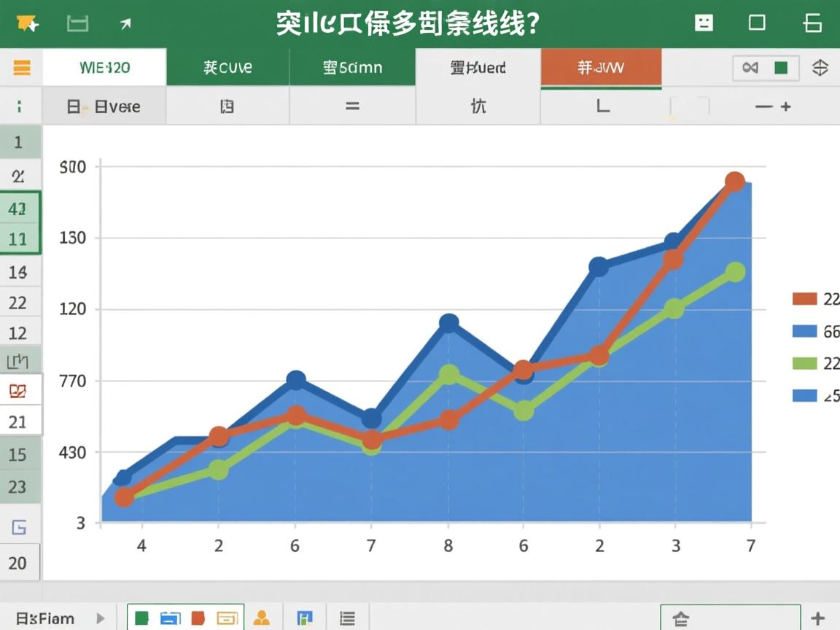Open the list view icon in the status bar
840x630 pixels.
[x=347, y=618]
